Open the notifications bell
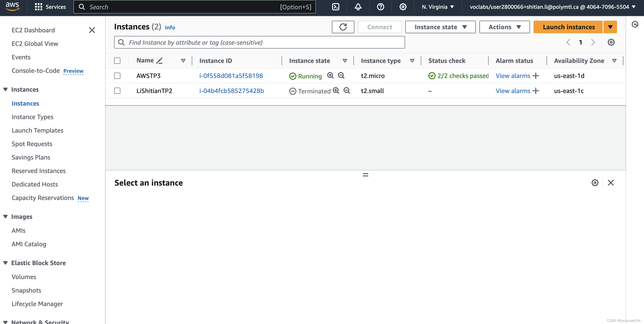644x324 pixels. [358, 7]
